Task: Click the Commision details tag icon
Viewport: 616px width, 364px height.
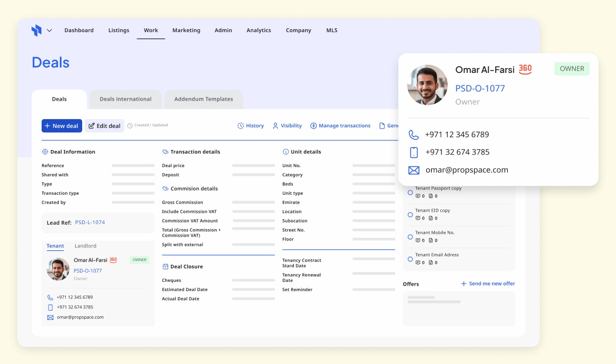Action: coord(165,188)
